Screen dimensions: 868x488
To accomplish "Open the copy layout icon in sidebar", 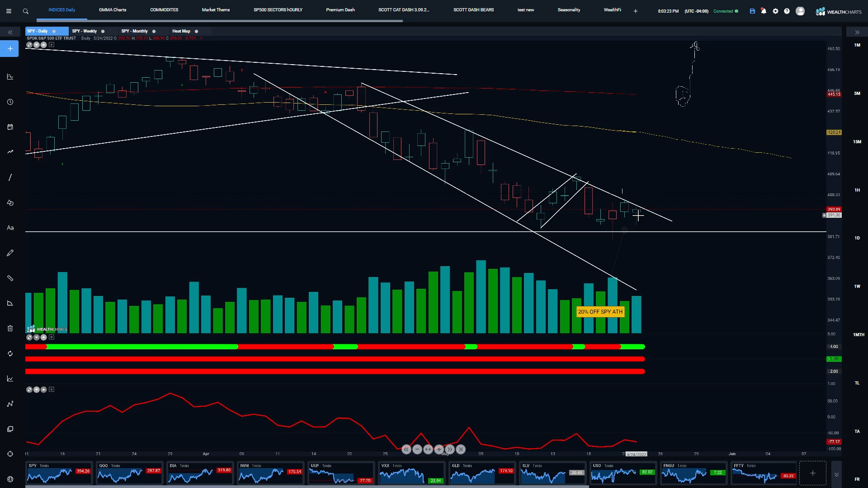I will click(x=10, y=429).
